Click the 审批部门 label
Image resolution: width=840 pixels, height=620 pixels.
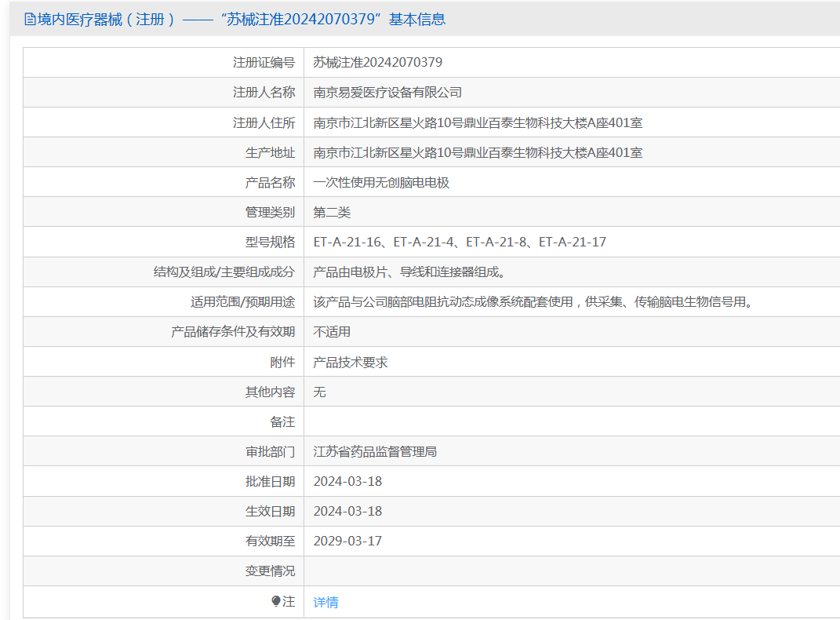click(270, 452)
